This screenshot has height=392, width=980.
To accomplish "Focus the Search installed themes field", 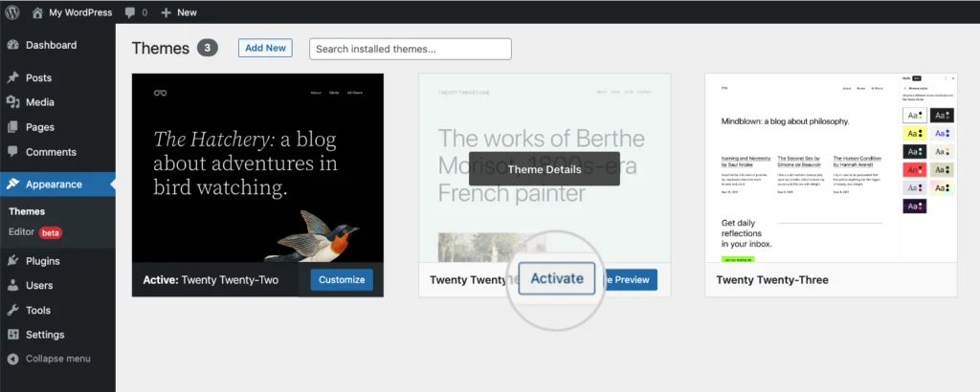I will click(x=410, y=49).
